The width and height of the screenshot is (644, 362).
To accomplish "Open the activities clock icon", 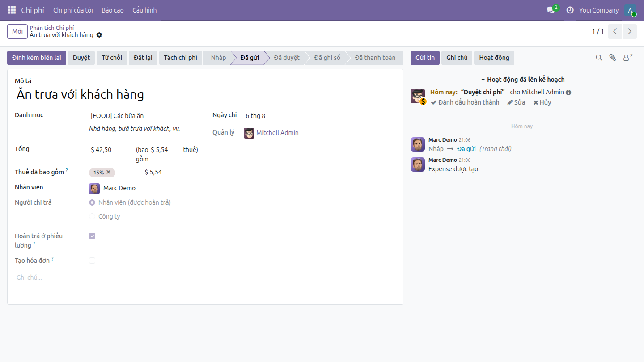I will [x=570, y=10].
